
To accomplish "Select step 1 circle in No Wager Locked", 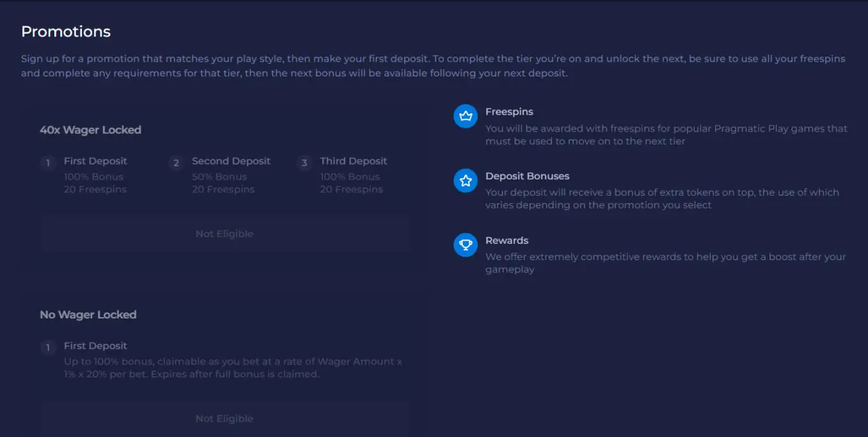I will pyautogui.click(x=47, y=348).
